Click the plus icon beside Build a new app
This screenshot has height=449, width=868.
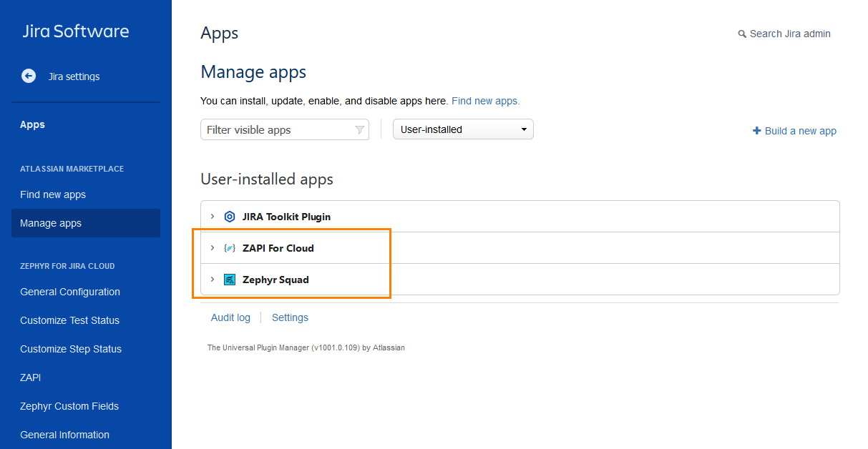pos(756,131)
